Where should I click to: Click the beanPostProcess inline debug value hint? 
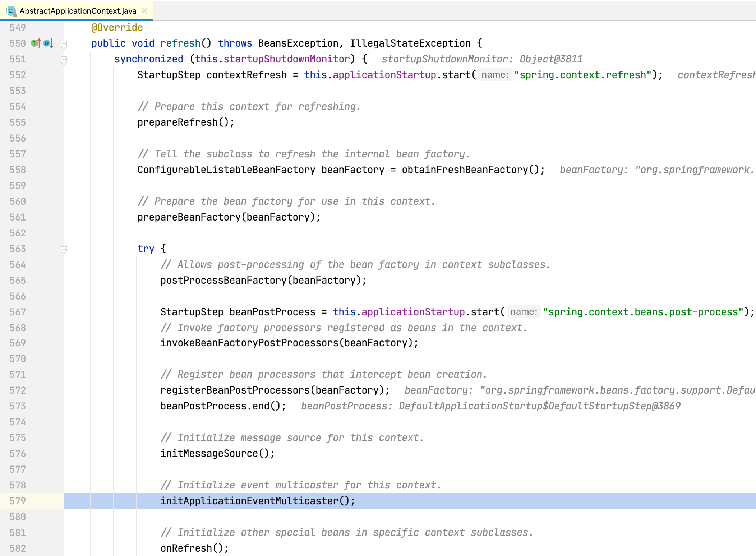tap(490, 406)
